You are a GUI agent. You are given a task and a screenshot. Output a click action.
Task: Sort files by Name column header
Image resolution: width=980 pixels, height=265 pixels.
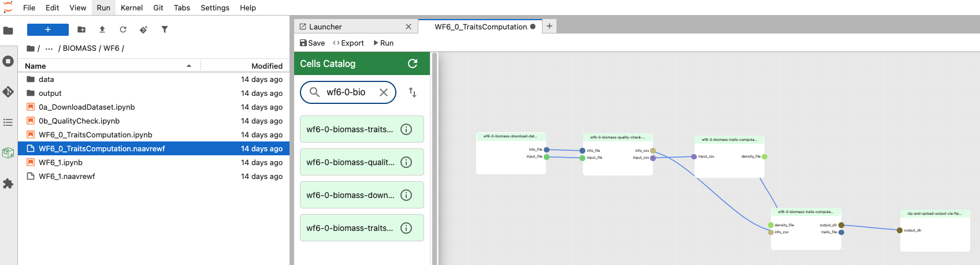[36, 66]
